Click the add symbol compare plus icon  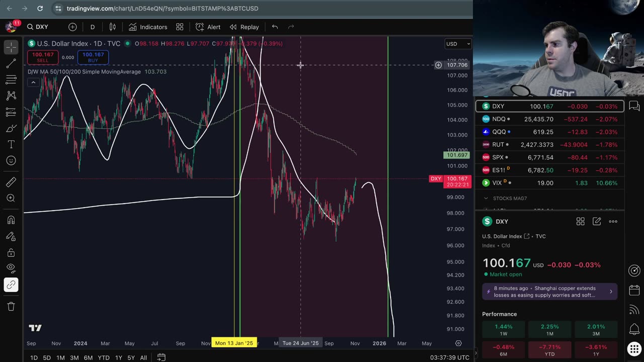[72, 27]
